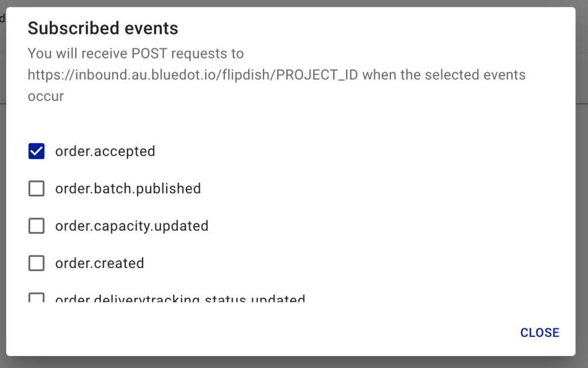Dismiss dialog via dimmed backdrop below it
588x368 pixels.
coord(294,362)
